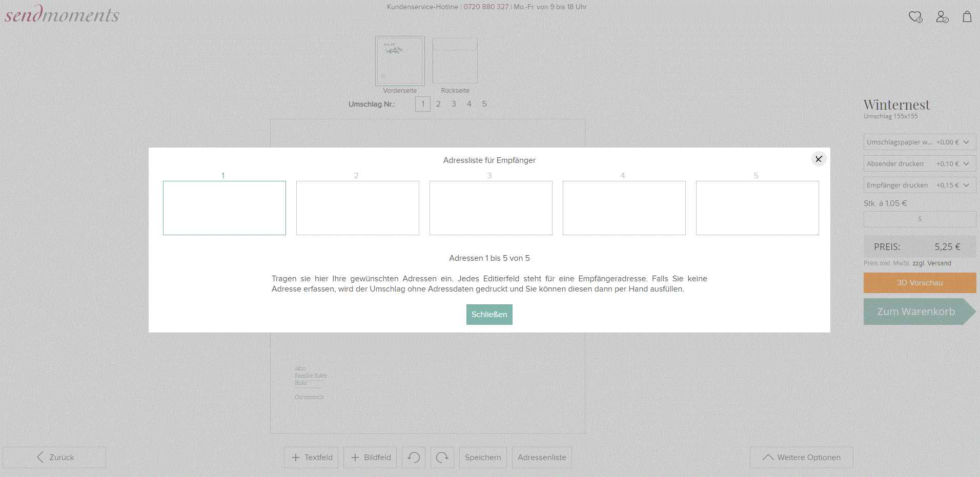
Task: Click the undo arrow icon
Action: (414, 458)
